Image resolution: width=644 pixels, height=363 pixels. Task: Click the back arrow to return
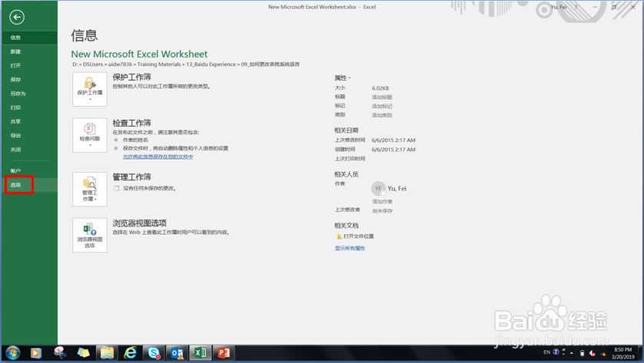[17, 17]
